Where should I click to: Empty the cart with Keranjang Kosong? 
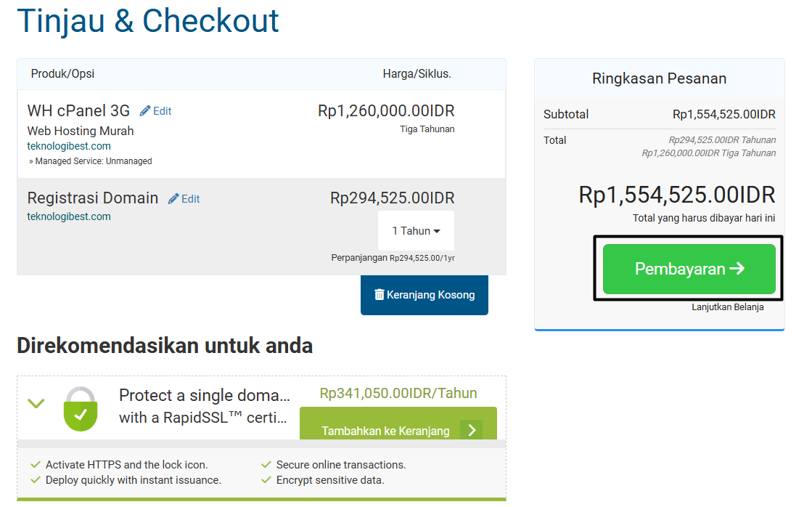pos(424,295)
